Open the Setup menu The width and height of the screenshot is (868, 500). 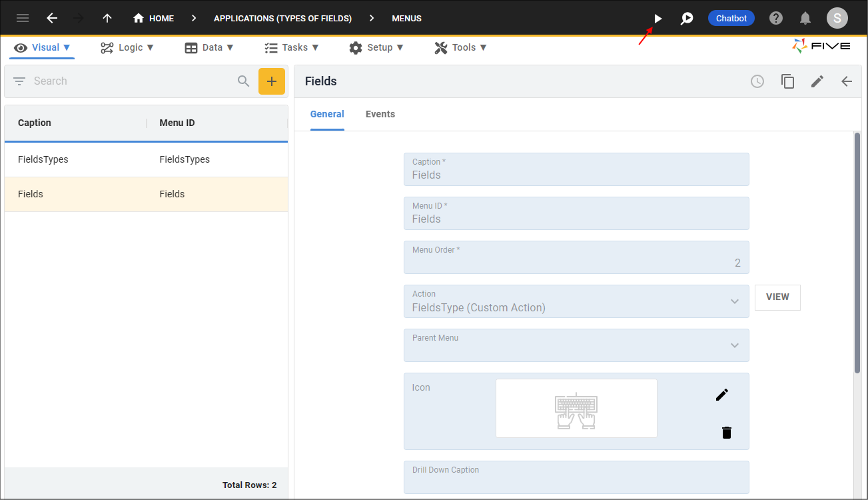point(376,47)
